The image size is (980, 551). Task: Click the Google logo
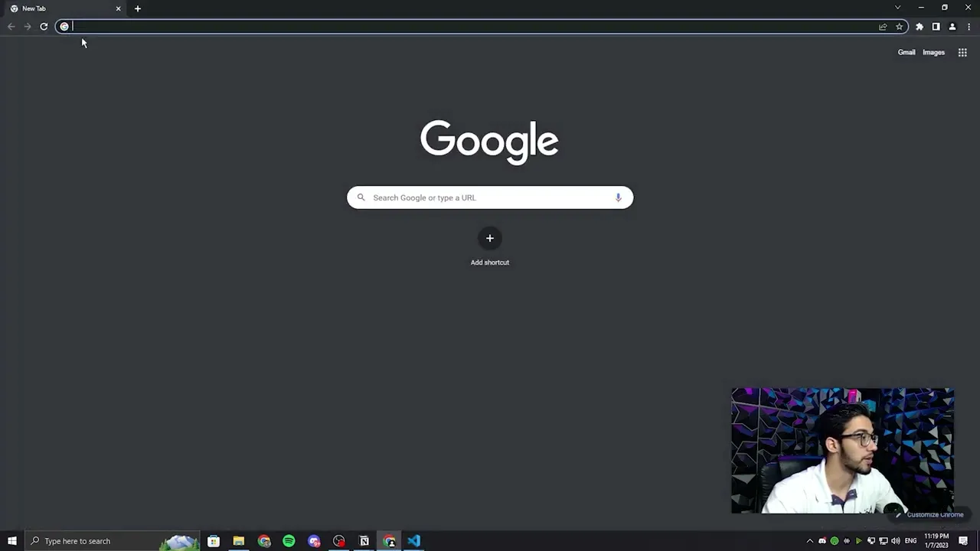click(489, 142)
